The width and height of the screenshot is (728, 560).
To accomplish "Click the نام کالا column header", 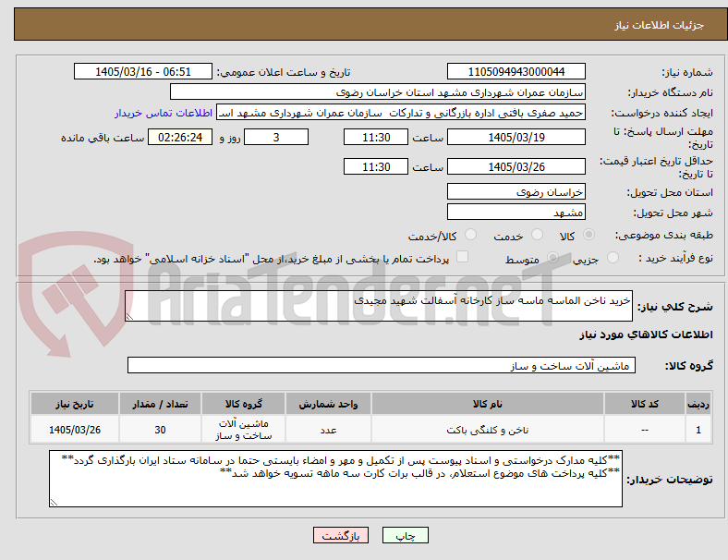I will [488, 404].
